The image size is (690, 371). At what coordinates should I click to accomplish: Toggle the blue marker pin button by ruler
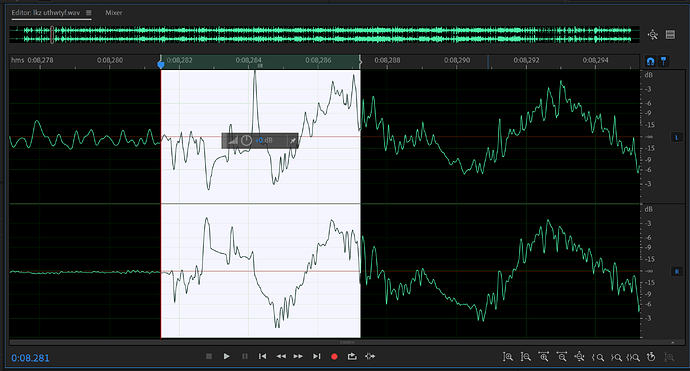(x=664, y=61)
